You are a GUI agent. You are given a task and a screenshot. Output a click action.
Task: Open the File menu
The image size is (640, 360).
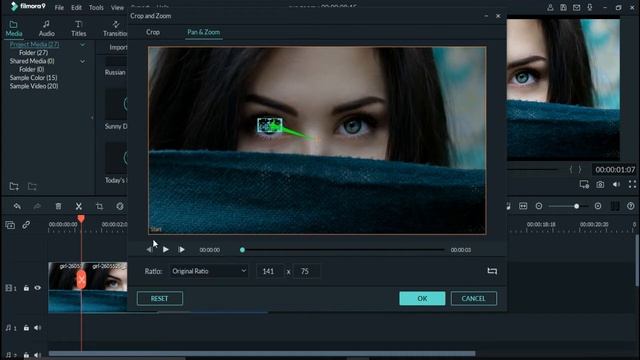click(x=59, y=8)
